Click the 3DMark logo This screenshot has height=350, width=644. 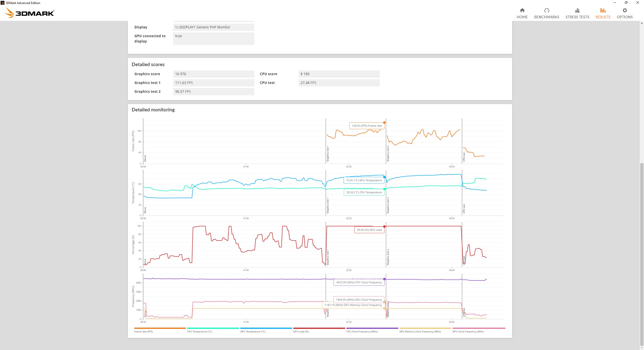coord(30,13)
